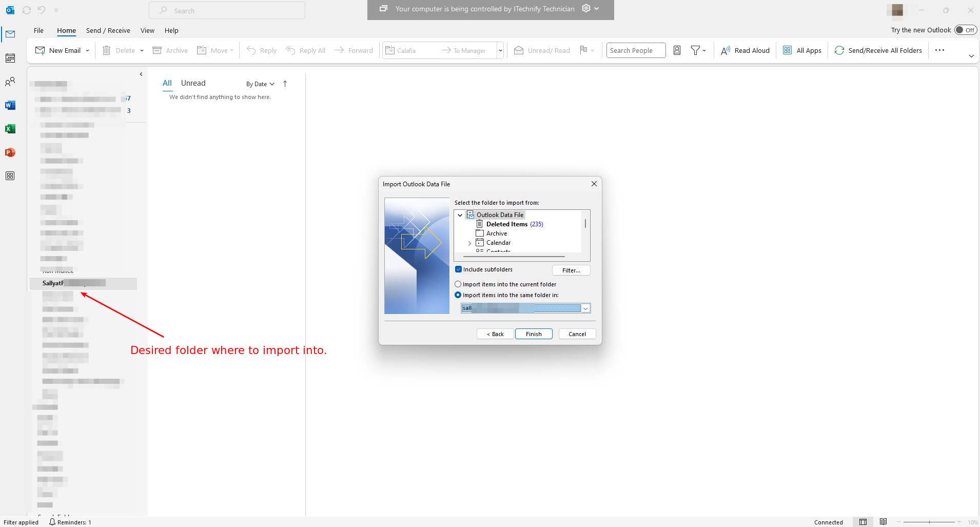The height and width of the screenshot is (527, 980).
Task: Click Unread/Read envelope button
Action: [542, 50]
